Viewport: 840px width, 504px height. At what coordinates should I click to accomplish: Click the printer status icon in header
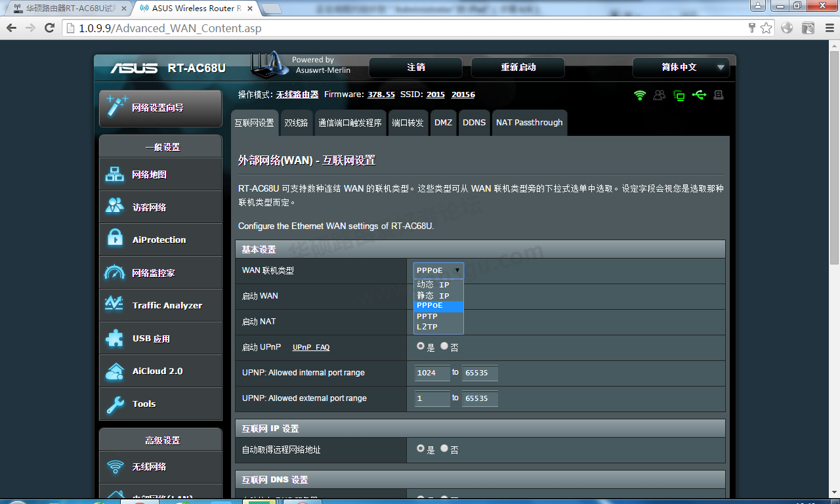pyautogui.click(x=719, y=95)
